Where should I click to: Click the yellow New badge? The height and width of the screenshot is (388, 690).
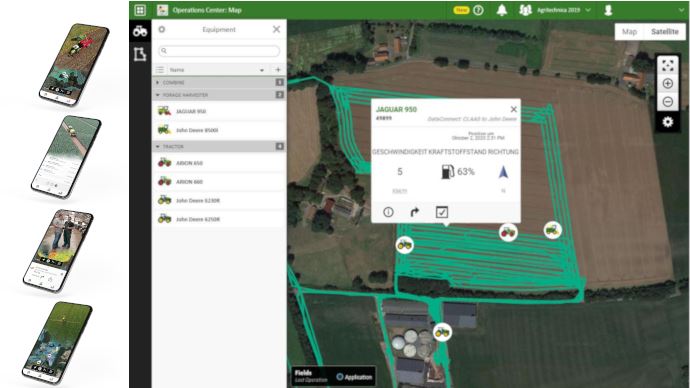point(462,10)
